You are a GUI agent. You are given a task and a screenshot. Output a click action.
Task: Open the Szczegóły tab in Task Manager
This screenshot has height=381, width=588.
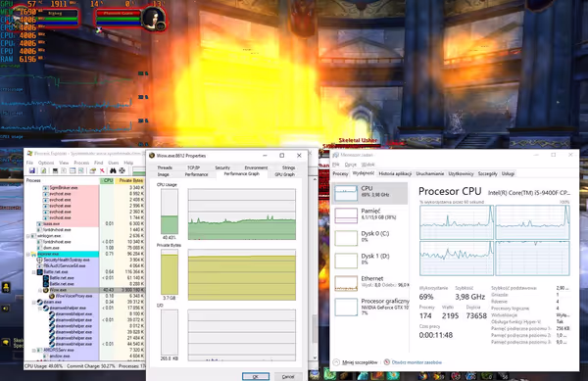click(x=487, y=173)
